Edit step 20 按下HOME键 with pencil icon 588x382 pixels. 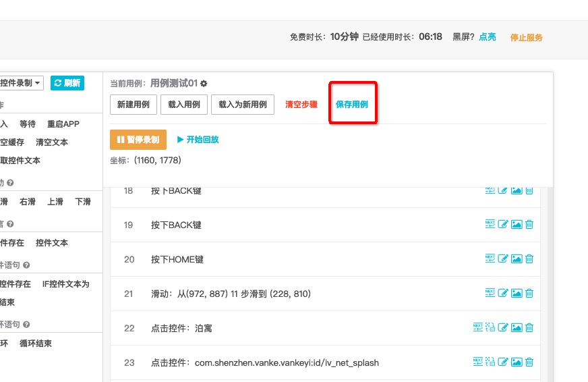pyautogui.click(x=503, y=258)
